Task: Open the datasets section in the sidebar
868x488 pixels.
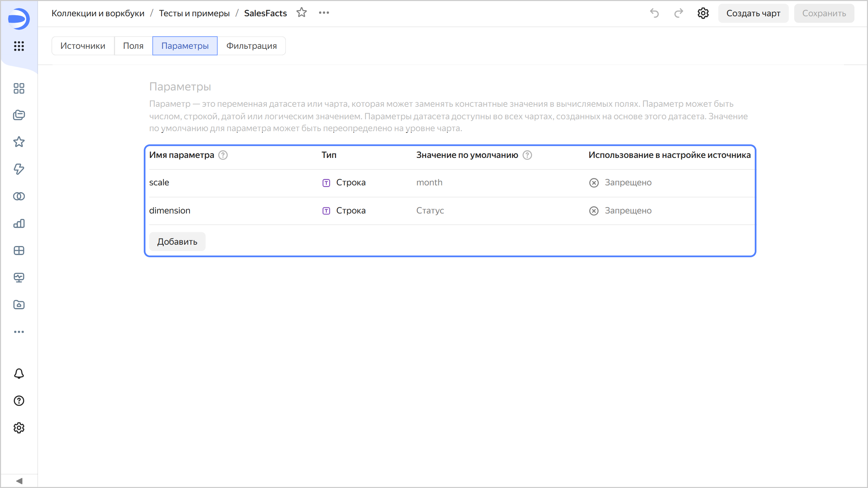Action: (19, 196)
